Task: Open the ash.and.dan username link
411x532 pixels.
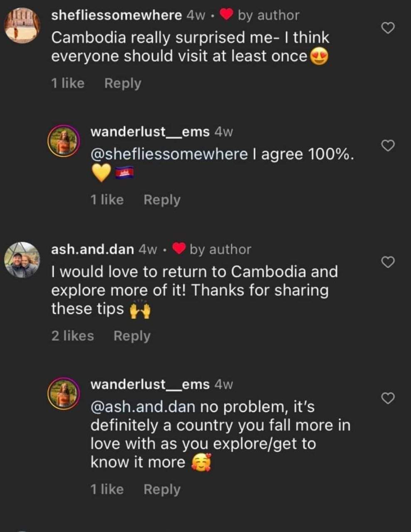Action: (92, 249)
